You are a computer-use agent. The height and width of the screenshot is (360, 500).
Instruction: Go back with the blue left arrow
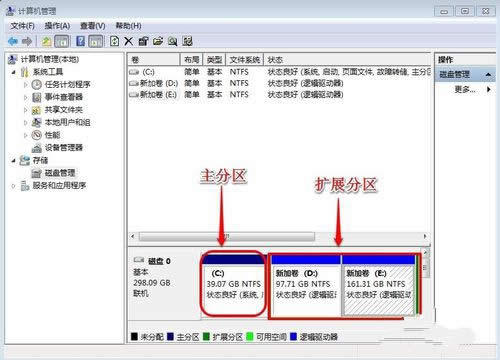[13, 41]
